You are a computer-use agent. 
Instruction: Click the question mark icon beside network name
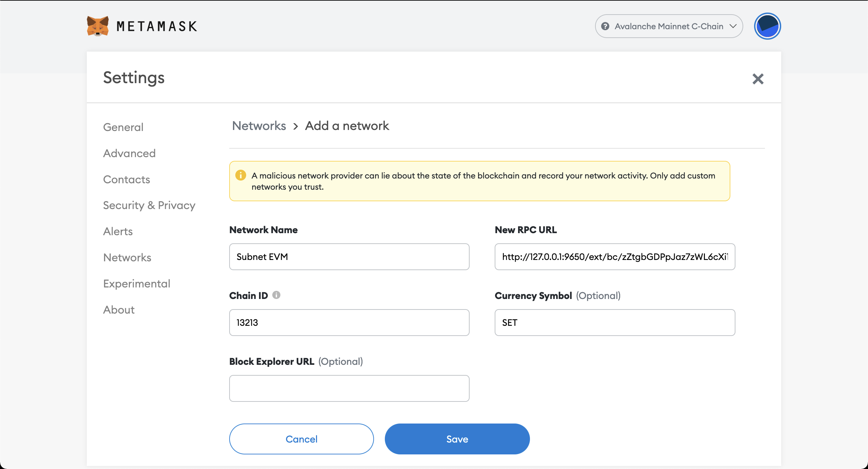tap(605, 26)
